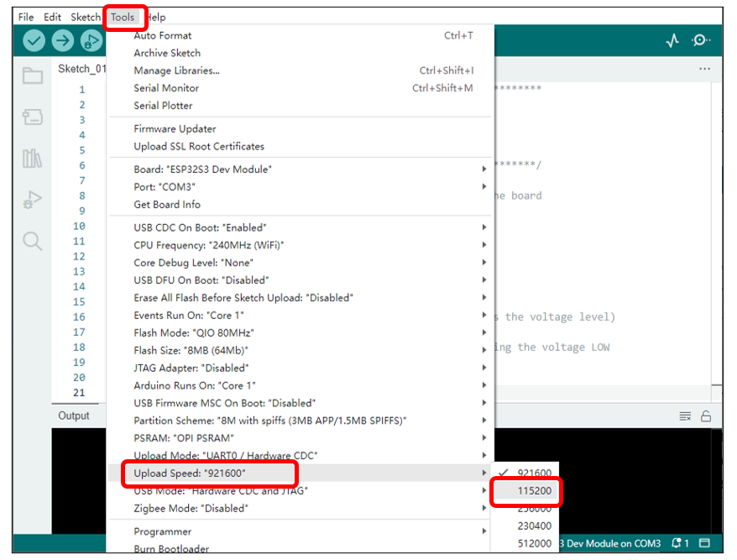Click the Upload arrow button
This screenshot has height=560, width=737.
tap(62, 41)
